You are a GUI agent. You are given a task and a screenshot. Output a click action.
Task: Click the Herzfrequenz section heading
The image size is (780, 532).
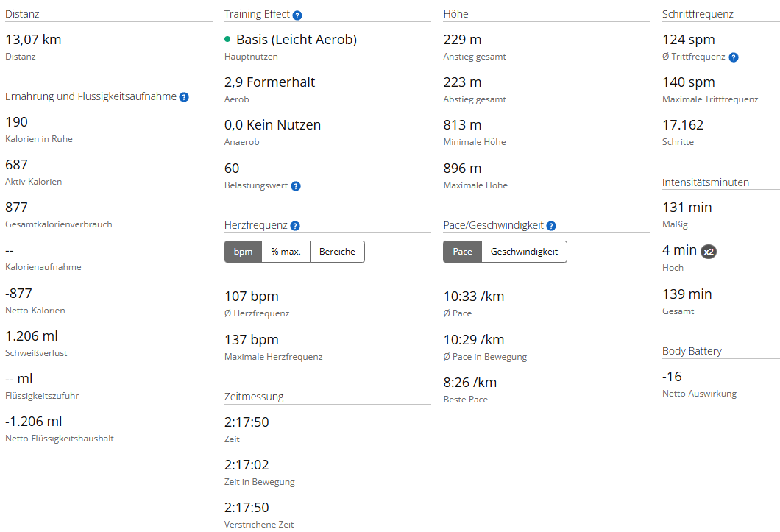point(255,225)
